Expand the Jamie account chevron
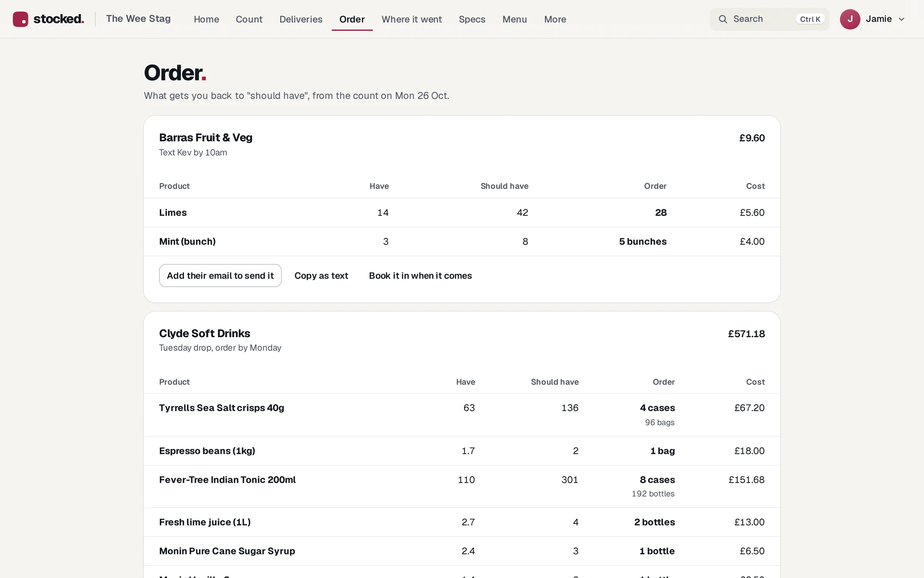924x578 pixels. coord(901,19)
